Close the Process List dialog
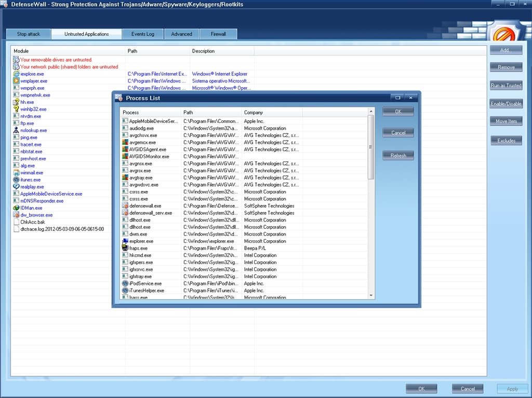Image resolution: width=532 pixels, height=398 pixels. (410, 98)
